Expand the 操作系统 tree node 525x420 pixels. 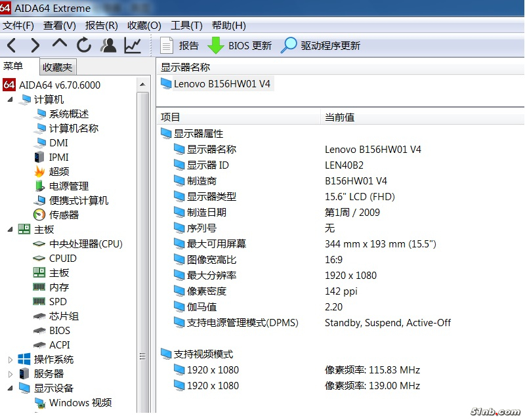click(x=10, y=360)
